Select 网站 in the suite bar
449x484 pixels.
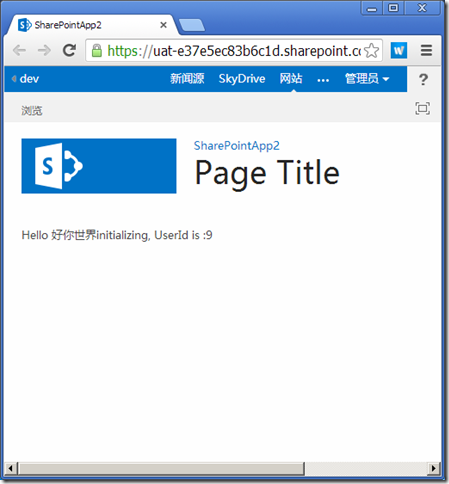(x=291, y=79)
